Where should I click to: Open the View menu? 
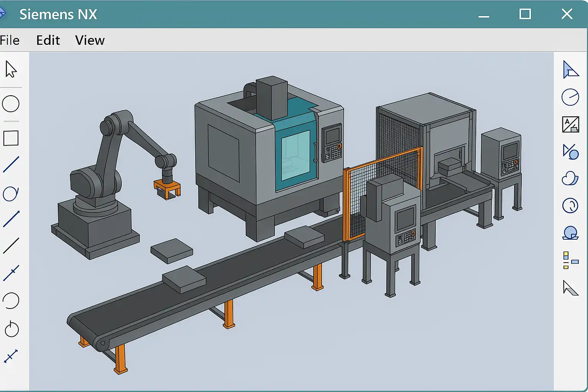coord(90,40)
